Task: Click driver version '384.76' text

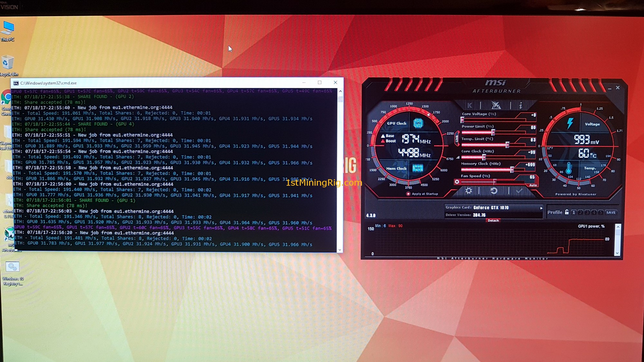Action: click(x=479, y=215)
